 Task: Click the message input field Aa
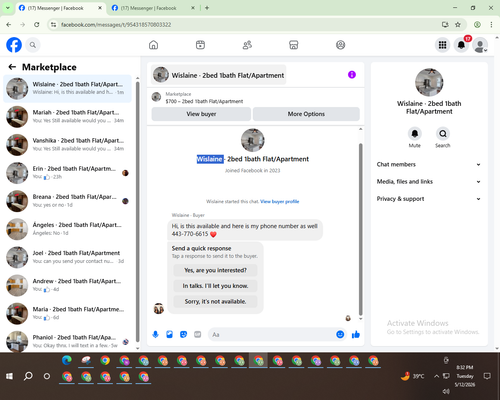(x=272, y=334)
